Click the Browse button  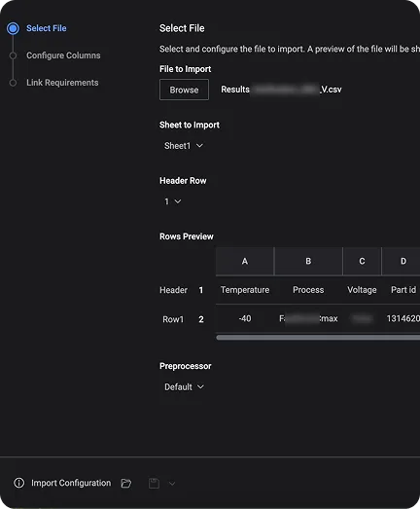point(184,90)
